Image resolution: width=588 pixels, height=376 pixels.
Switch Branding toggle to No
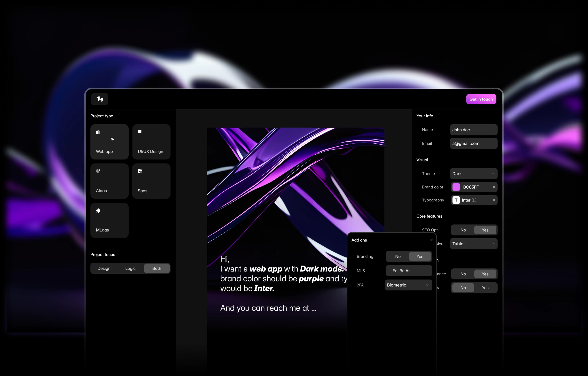[x=398, y=256]
